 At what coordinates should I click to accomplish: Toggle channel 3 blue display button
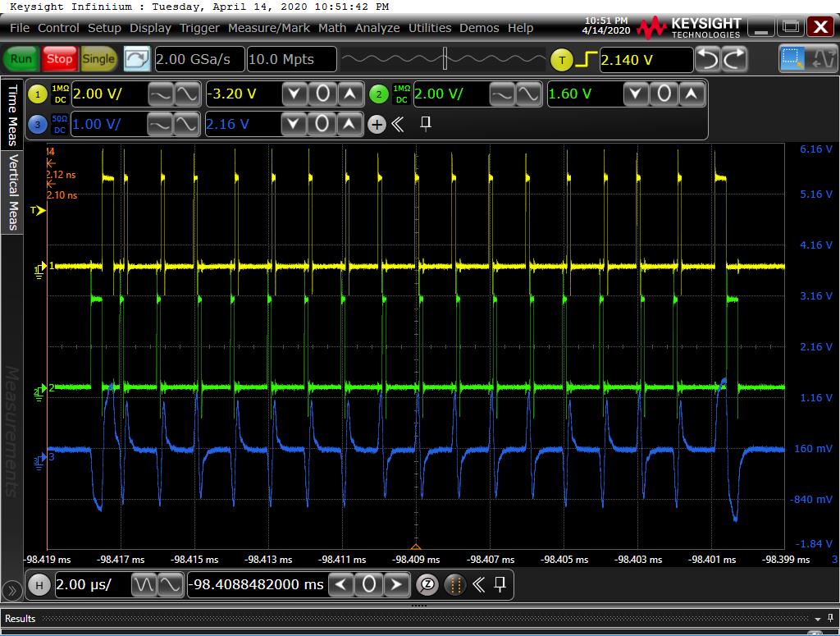[x=38, y=125]
